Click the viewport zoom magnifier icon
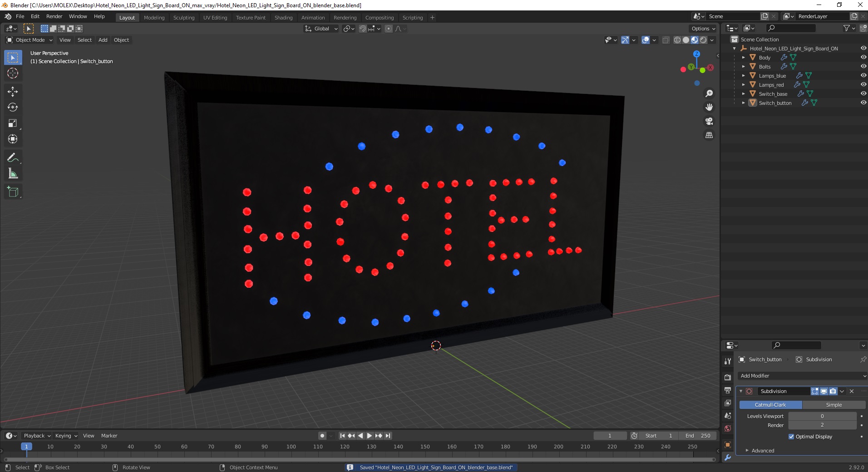Viewport: 868px width, 472px height. tap(709, 93)
